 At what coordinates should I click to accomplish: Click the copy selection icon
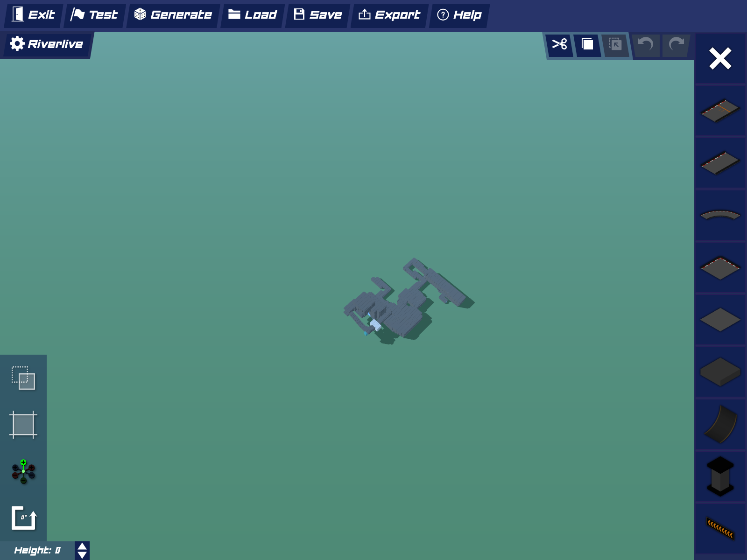(587, 45)
